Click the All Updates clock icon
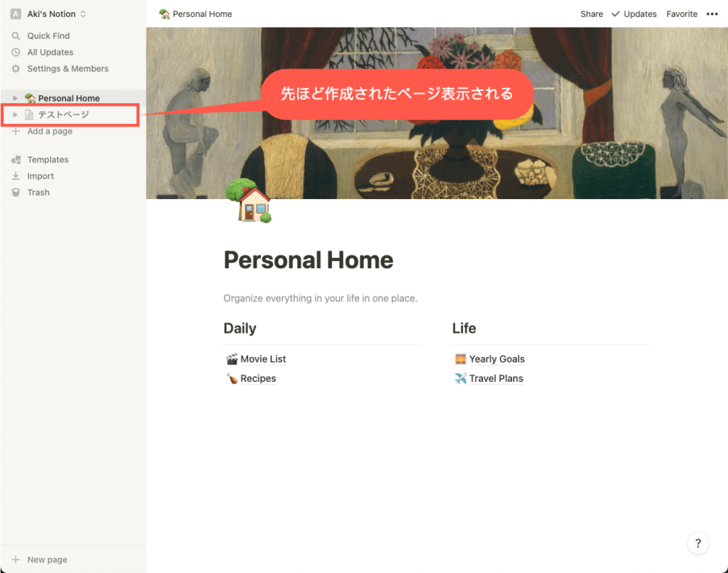728x573 pixels. click(16, 52)
